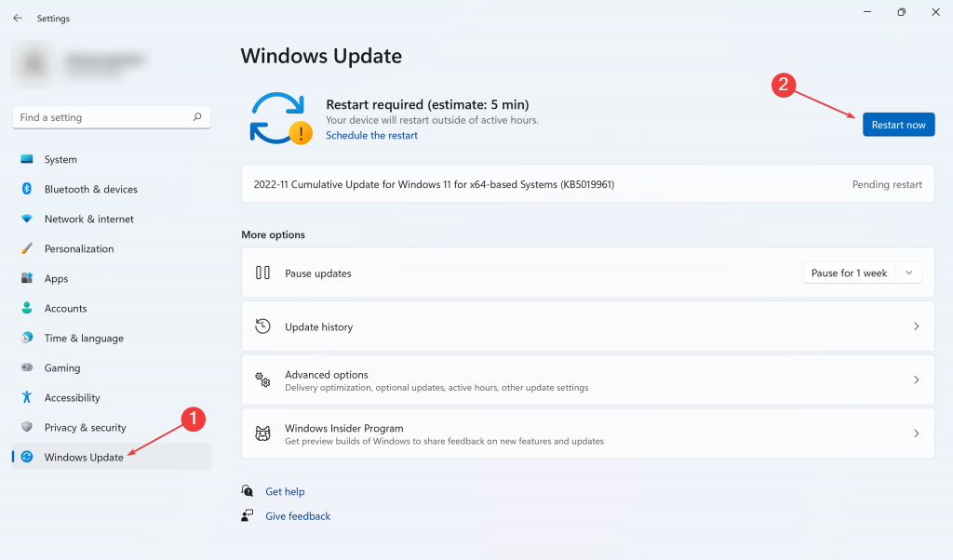The image size is (953, 560).
Task: Click the Advanced options gears icon
Action: [262, 380]
